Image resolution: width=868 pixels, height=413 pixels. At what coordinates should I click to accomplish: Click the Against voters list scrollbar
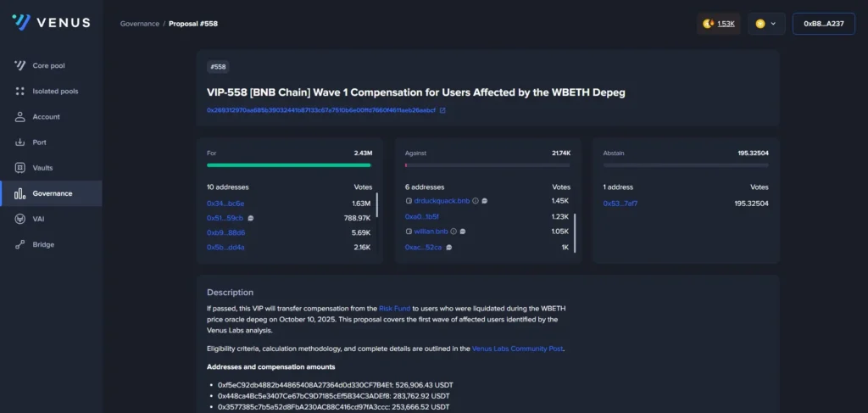point(576,232)
